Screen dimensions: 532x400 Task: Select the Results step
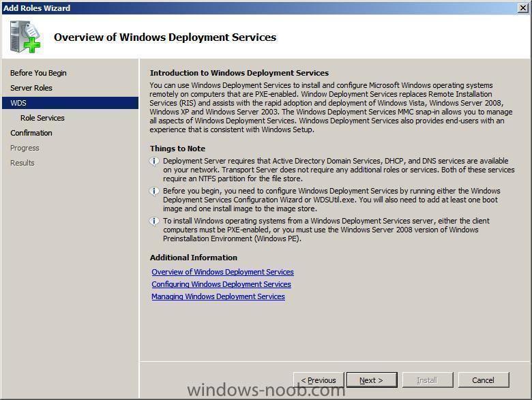point(23,163)
